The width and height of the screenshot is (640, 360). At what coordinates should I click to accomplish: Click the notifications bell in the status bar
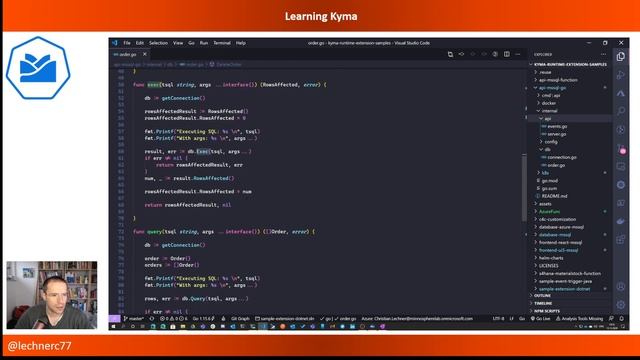[x=622, y=319]
